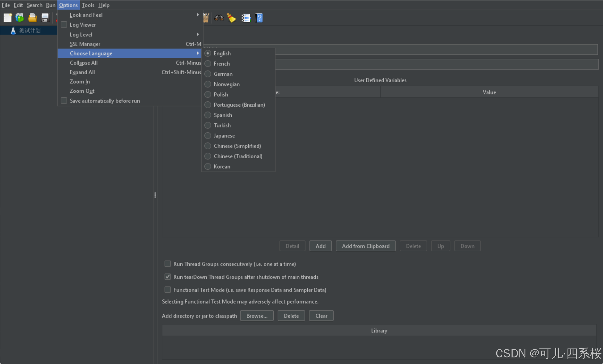Screen dimensions: 603x364
Task: Toggle Functional Test Mode checkbox
Action: 168,290
